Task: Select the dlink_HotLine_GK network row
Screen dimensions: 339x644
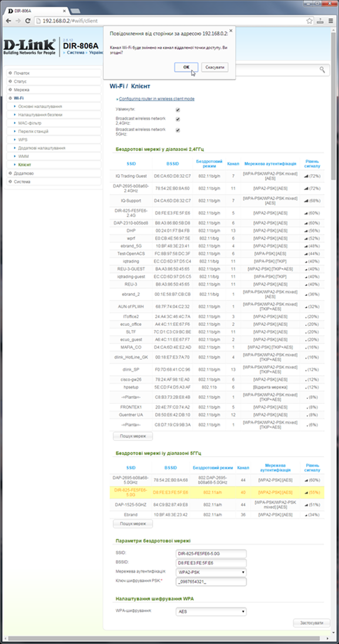Action: pos(217,357)
